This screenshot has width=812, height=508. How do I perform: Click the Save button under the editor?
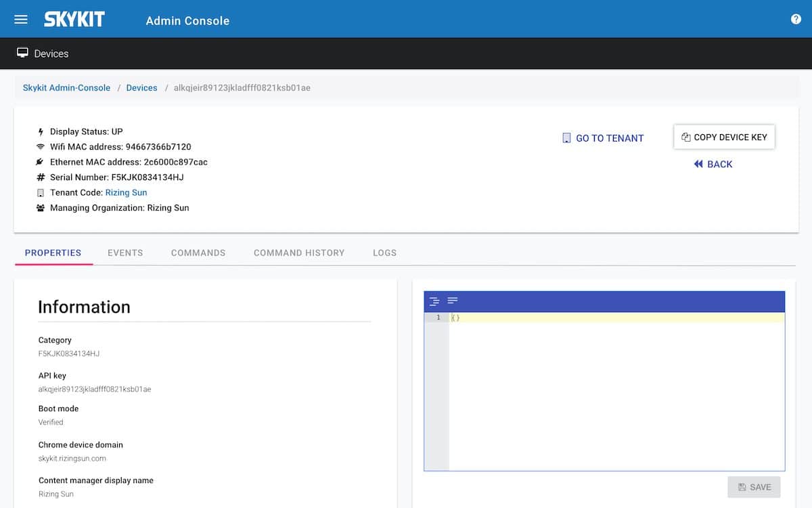(754, 487)
